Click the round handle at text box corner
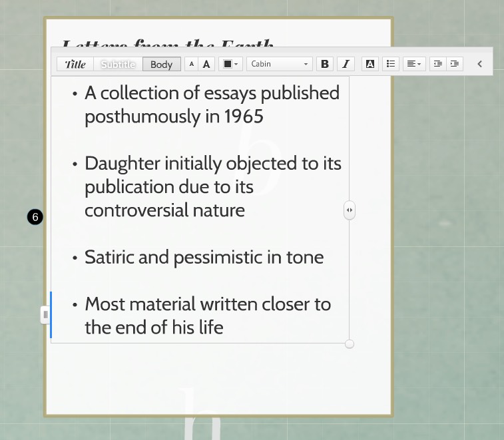 click(350, 343)
